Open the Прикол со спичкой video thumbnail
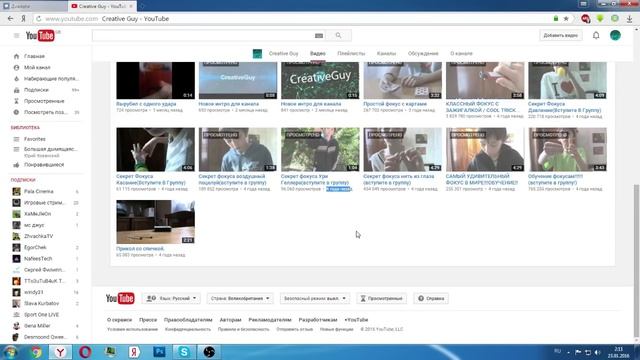 tap(155, 222)
